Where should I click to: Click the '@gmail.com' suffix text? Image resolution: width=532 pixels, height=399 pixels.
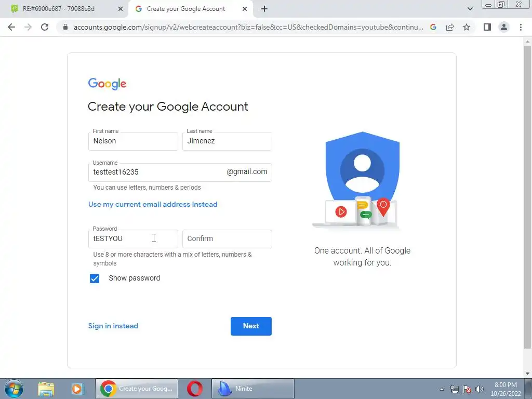click(x=247, y=171)
